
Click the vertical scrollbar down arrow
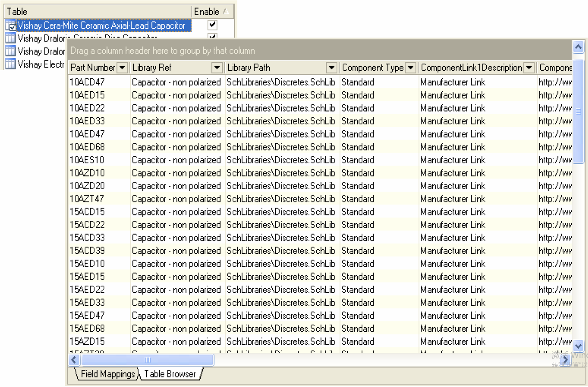tap(578, 346)
